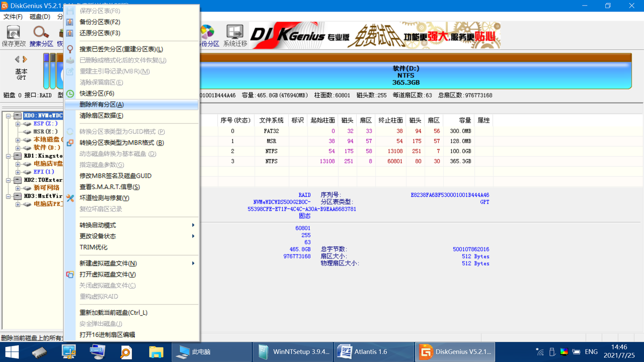Open 磁盘(D) menu bar item
Viewport: 644px width, 362px height.
(40, 17)
